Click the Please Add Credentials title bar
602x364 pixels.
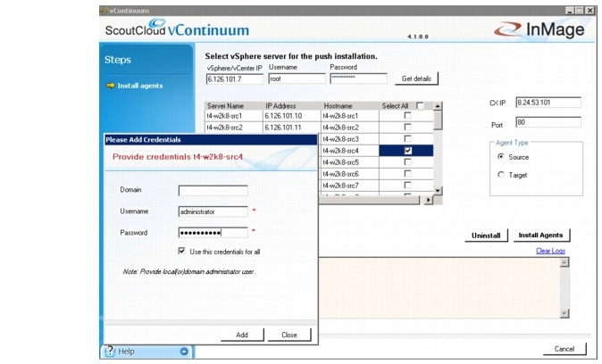click(211, 139)
